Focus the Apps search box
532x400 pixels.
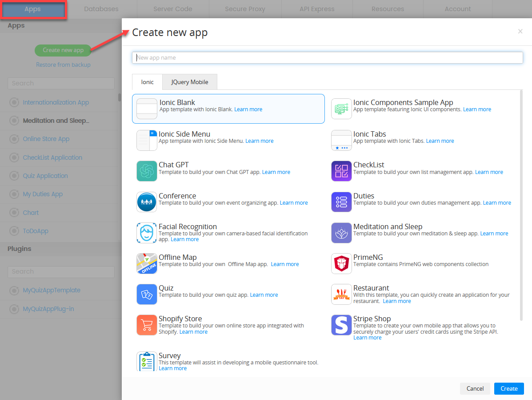click(61, 83)
